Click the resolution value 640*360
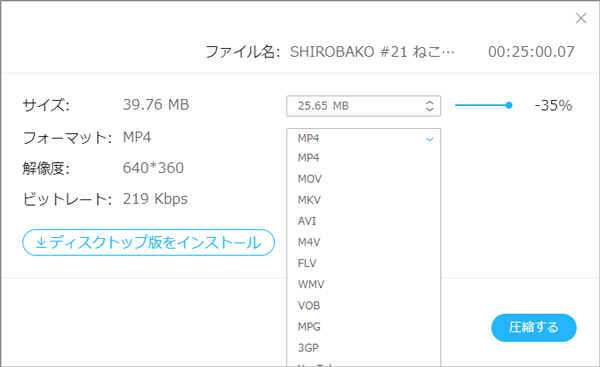600x367 pixels. (153, 168)
